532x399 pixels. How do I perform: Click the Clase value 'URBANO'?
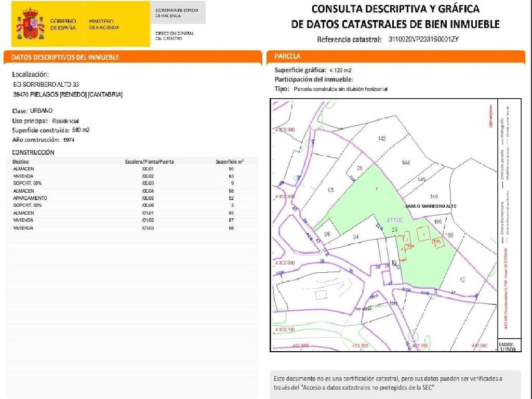42,111
